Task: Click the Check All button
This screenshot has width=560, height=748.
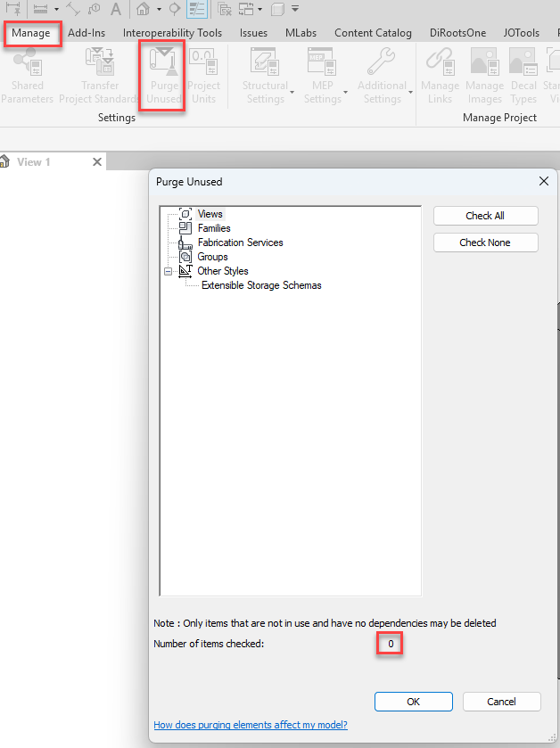Action: 486,216
